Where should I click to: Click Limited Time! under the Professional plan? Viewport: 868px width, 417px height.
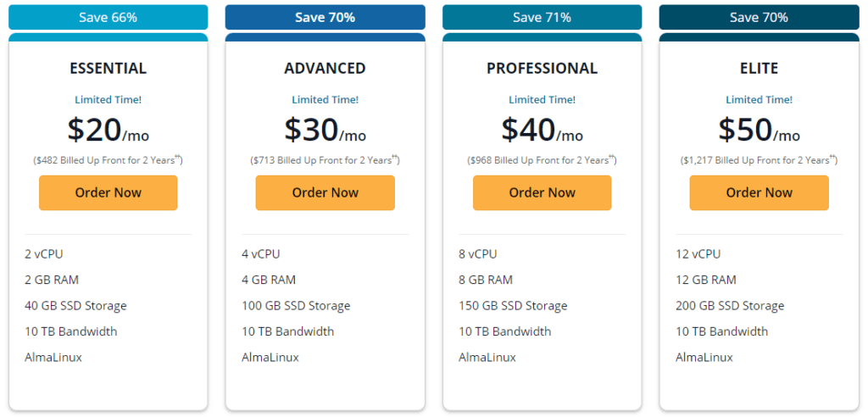(542, 100)
